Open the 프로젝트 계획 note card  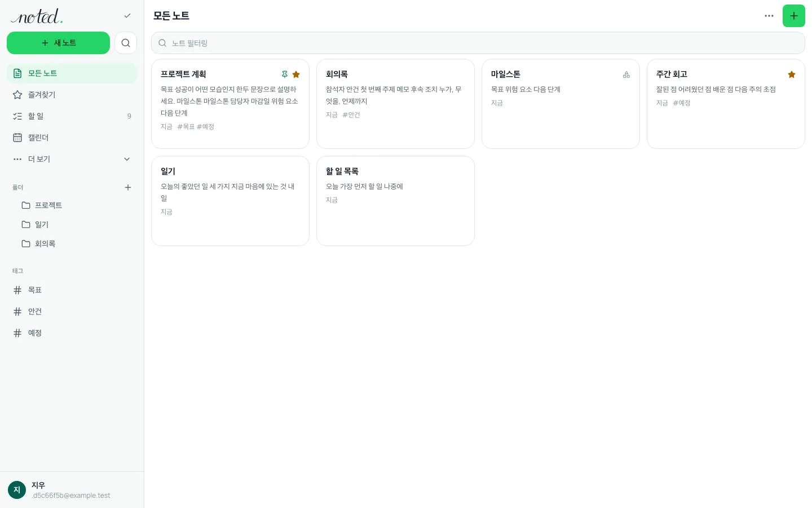230,104
